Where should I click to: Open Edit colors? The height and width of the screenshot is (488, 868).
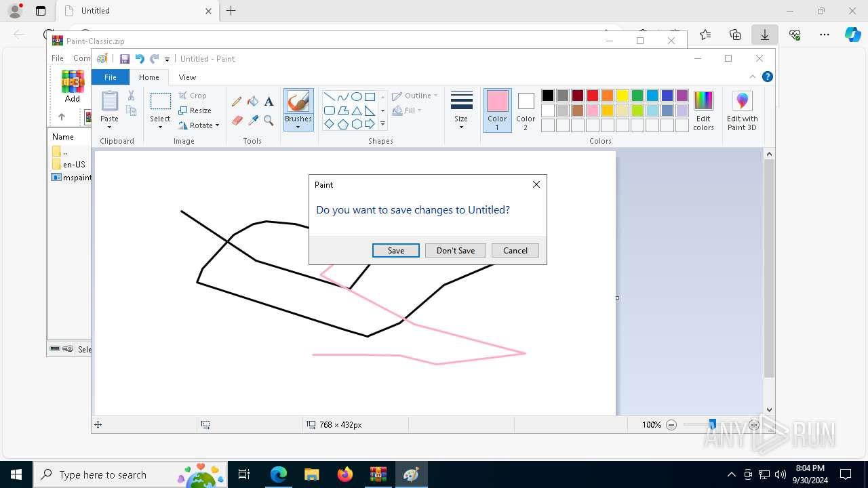[703, 111]
